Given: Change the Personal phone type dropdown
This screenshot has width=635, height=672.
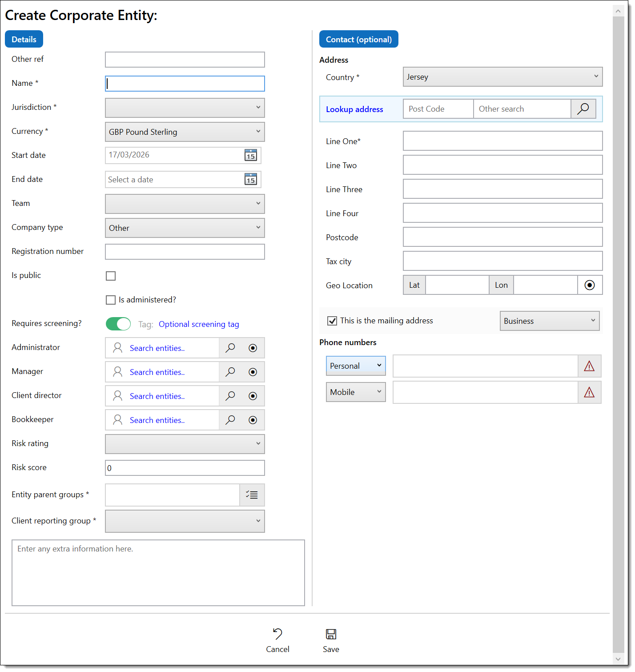Looking at the screenshot, I should click(355, 366).
